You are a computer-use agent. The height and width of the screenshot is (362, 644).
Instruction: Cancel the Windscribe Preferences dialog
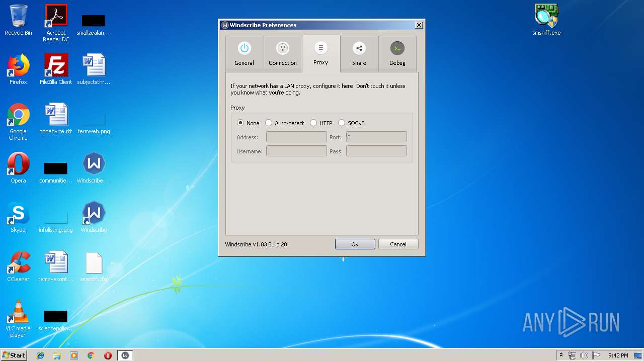(398, 244)
